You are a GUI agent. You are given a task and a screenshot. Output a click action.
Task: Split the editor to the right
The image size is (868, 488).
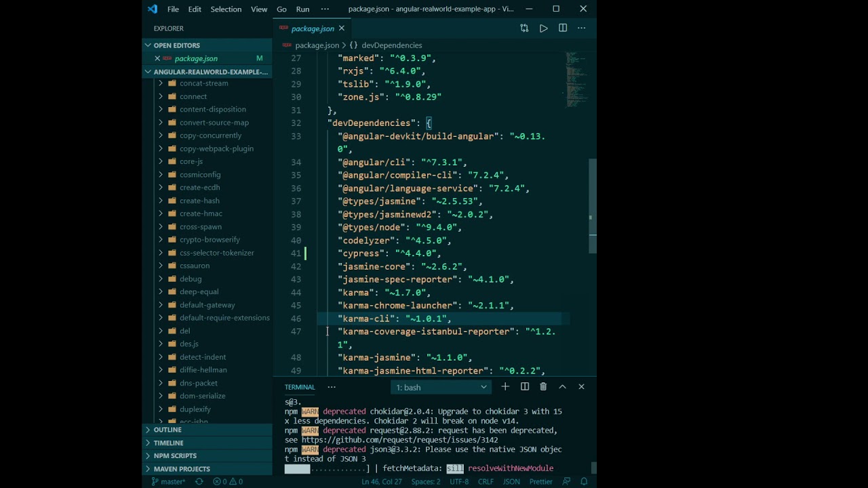pos(562,28)
